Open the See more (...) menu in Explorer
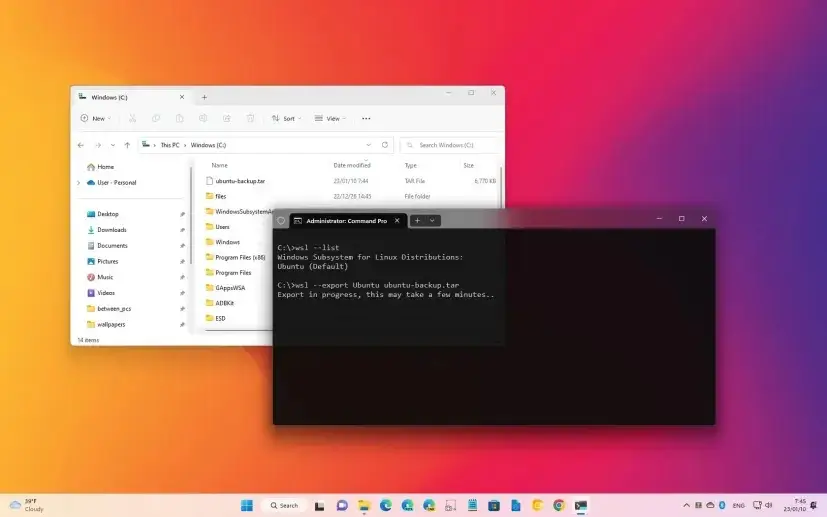The height and width of the screenshot is (517, 827). tap(366, 119)
